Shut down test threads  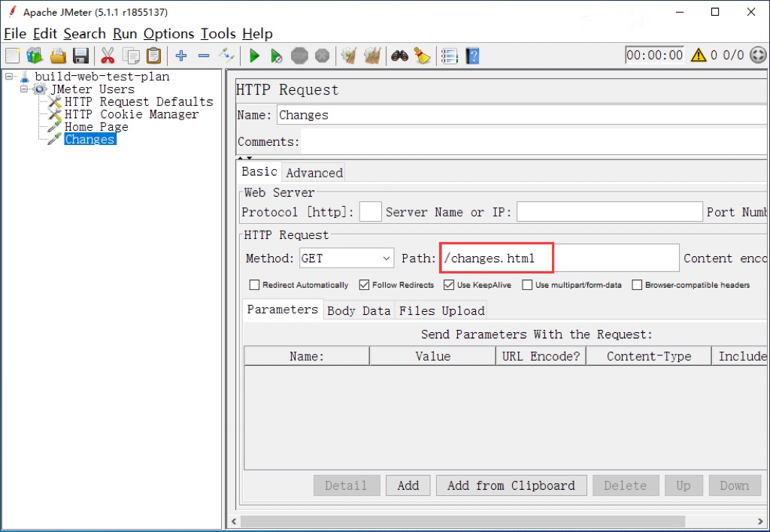click(322, 56)
